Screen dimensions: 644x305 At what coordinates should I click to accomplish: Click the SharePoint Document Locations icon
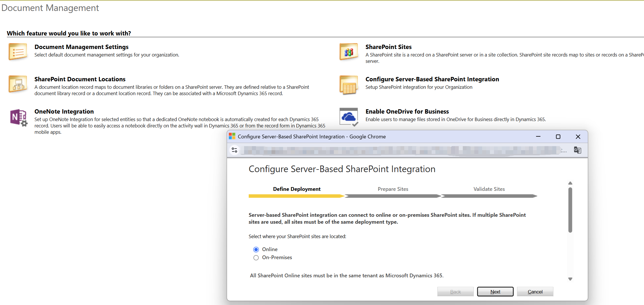pyautogui.click(x=18, y=84)
